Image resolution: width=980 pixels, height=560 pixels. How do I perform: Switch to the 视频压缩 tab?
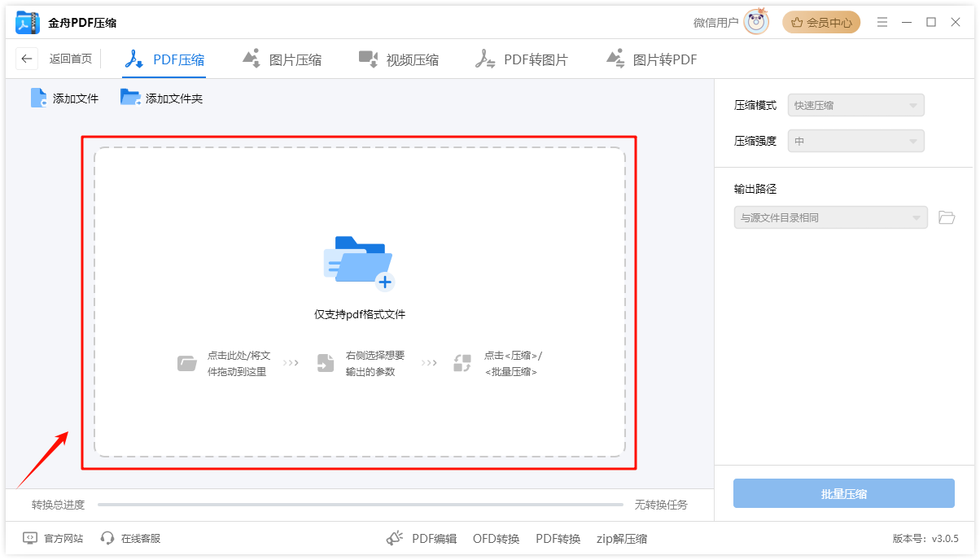(x=398, y=59)
